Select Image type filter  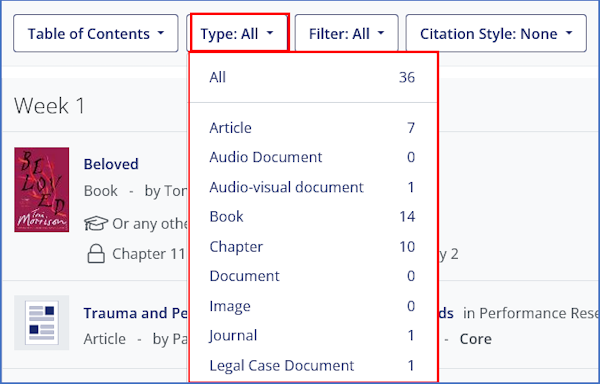[312, 306]
